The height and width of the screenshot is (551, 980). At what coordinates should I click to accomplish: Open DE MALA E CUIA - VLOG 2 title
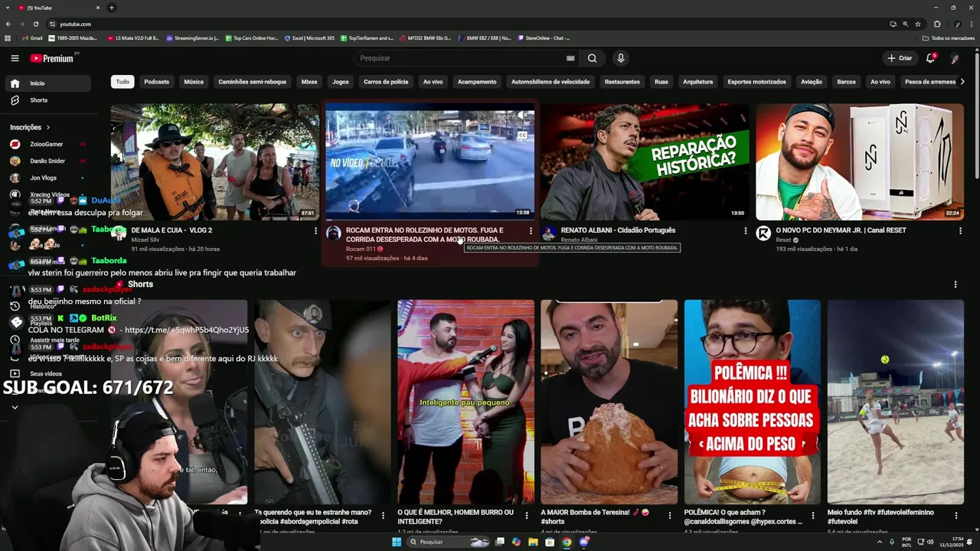(x=171, y=230)
